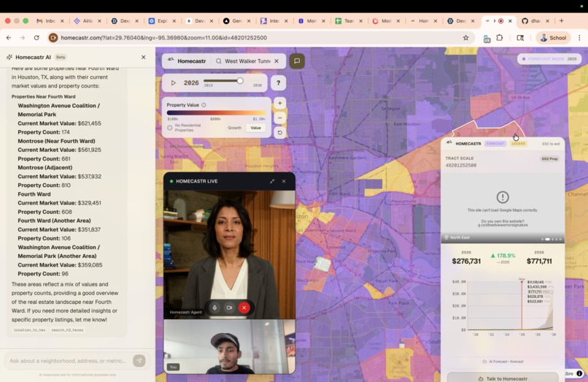Screen dimensions: 588x382
Task: Click the location_to_hex tool tag
Action: (x=30, y=330)
